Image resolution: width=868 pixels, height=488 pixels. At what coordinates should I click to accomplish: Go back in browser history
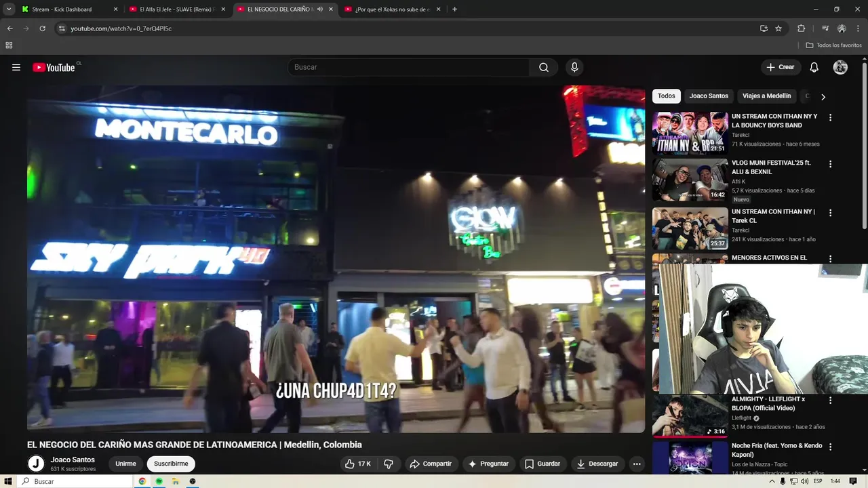pyautogui.click(x=9, y=28)
